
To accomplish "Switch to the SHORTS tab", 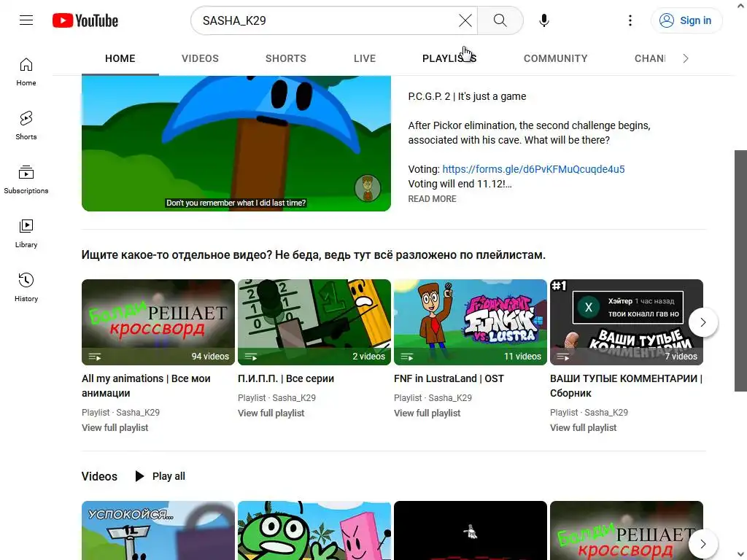I will click(286, 58).
